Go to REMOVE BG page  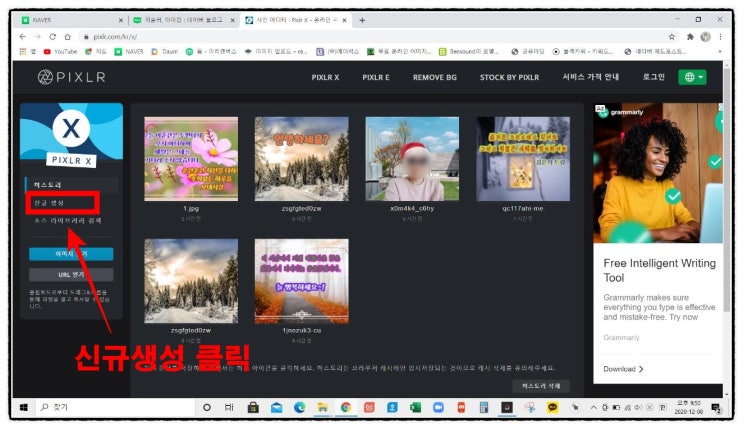click(x=435, y=77)
